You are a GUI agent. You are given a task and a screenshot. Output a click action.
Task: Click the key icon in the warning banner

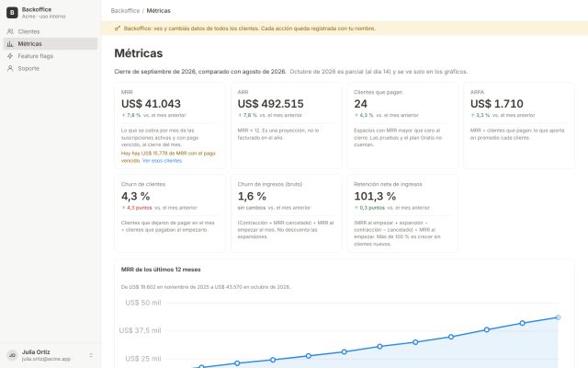[118, 29]
